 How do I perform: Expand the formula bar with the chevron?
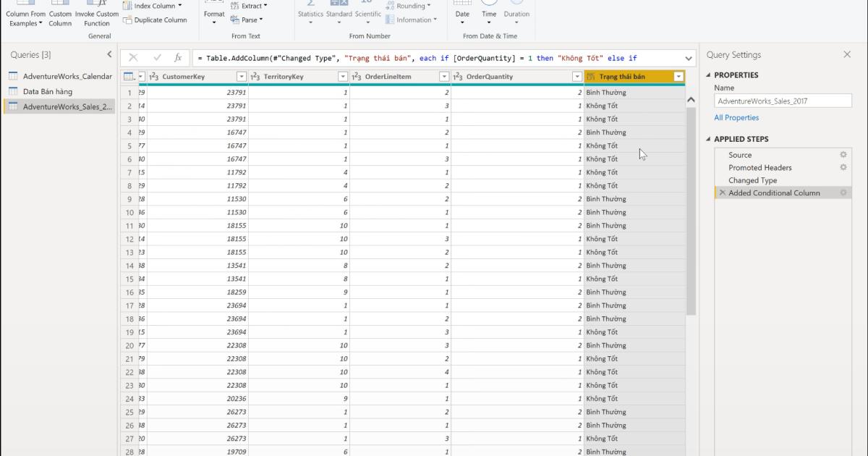point(687,57)
